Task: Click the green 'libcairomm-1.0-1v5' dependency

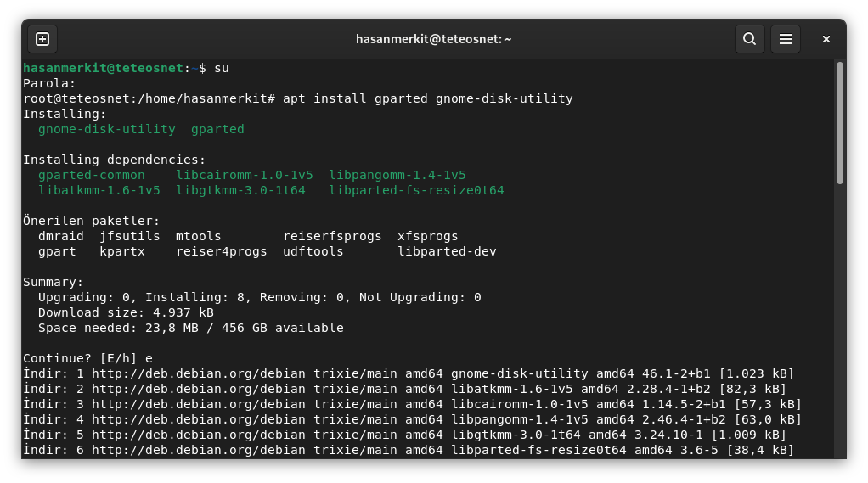Action: tap(244, 175)
